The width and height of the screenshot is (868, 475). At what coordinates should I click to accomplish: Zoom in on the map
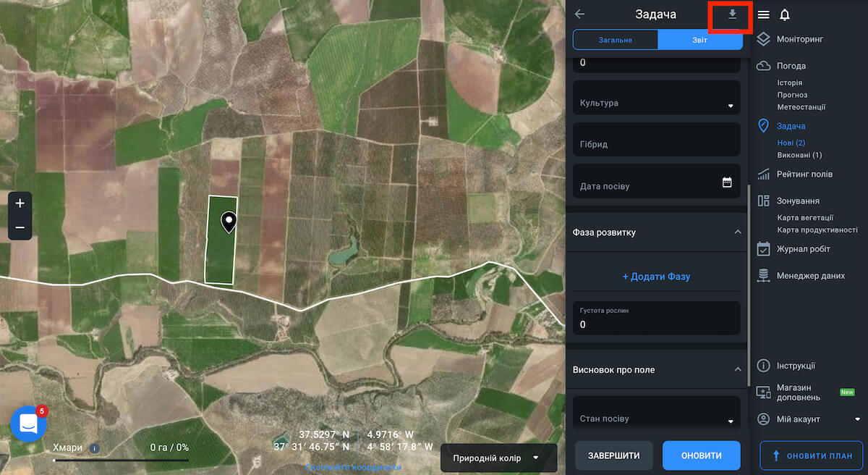coord(20,203)
